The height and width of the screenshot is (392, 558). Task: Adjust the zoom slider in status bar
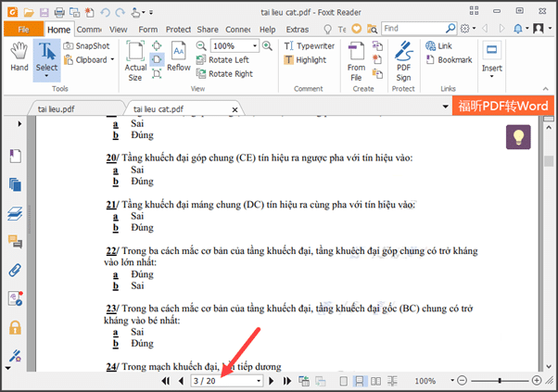pos(500,381)
